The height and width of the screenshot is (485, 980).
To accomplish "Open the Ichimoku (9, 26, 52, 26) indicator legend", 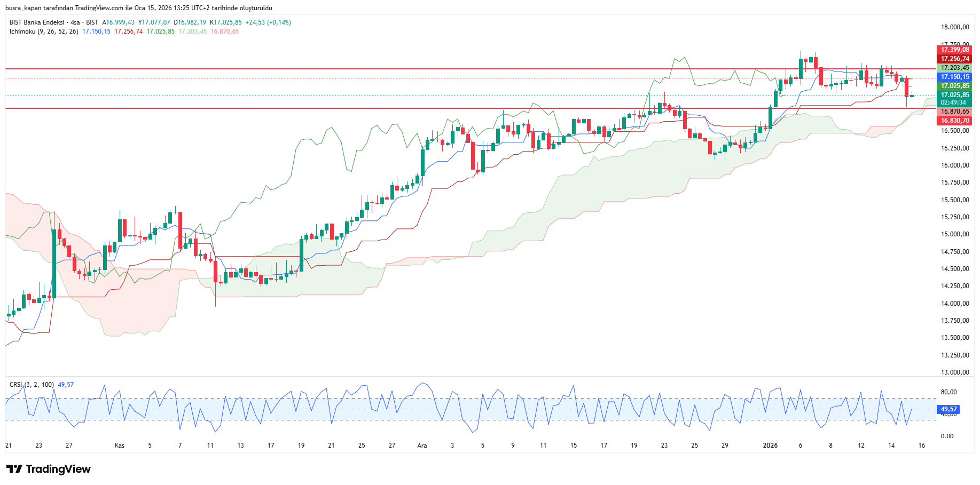I will click(x=44, y=31).
